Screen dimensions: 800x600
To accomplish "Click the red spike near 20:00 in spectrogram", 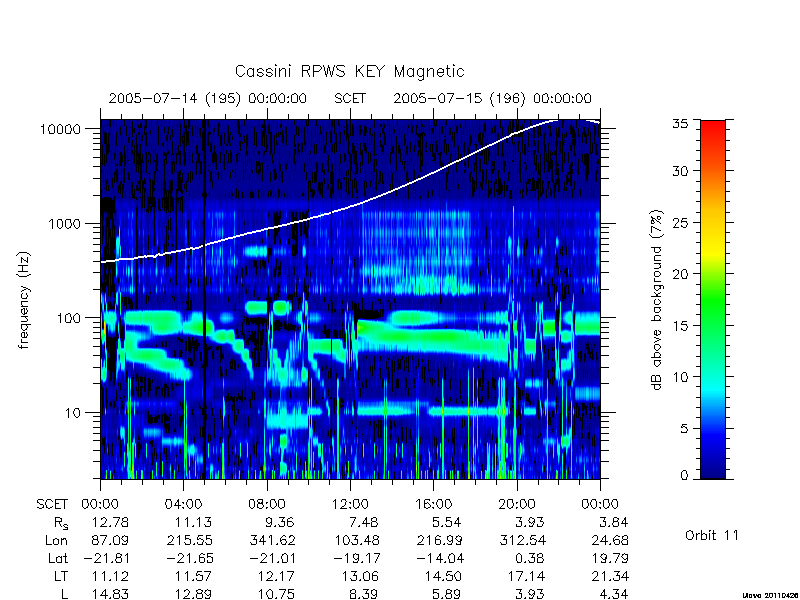I will click(x=513, y=253).
